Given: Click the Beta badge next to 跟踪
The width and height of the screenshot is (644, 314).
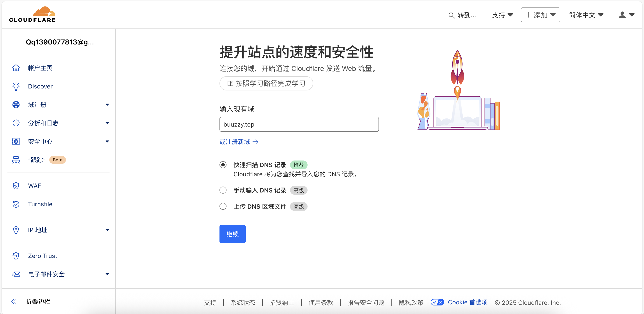Looking at the screenshot, I should click(57, 160).
